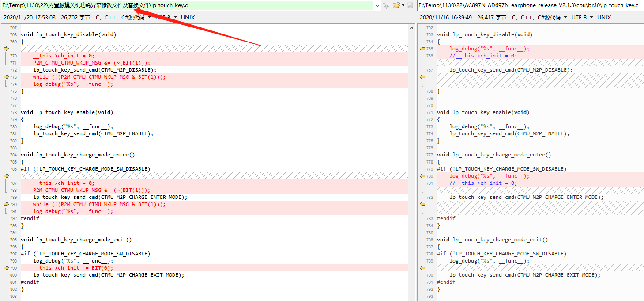Image resolution: width=644 pixels, height=301 pixels.
Task: Click right pane copy arrow below line 767
Action: point(422,77)
